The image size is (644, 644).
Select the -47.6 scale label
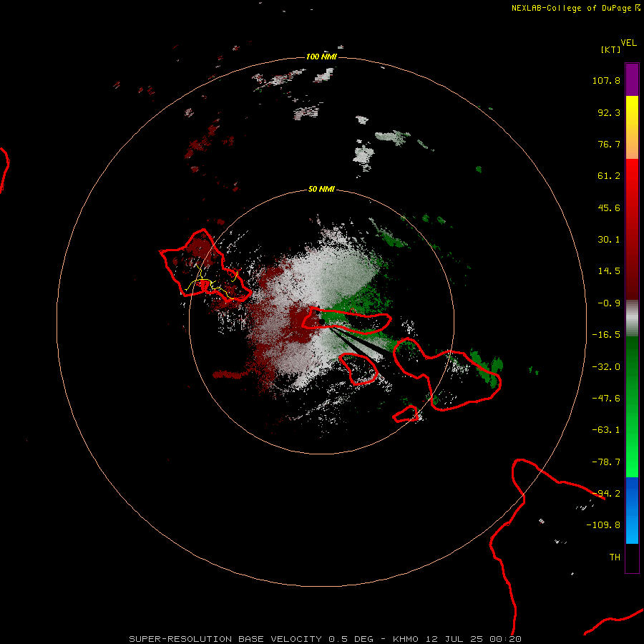click(606, 399)
